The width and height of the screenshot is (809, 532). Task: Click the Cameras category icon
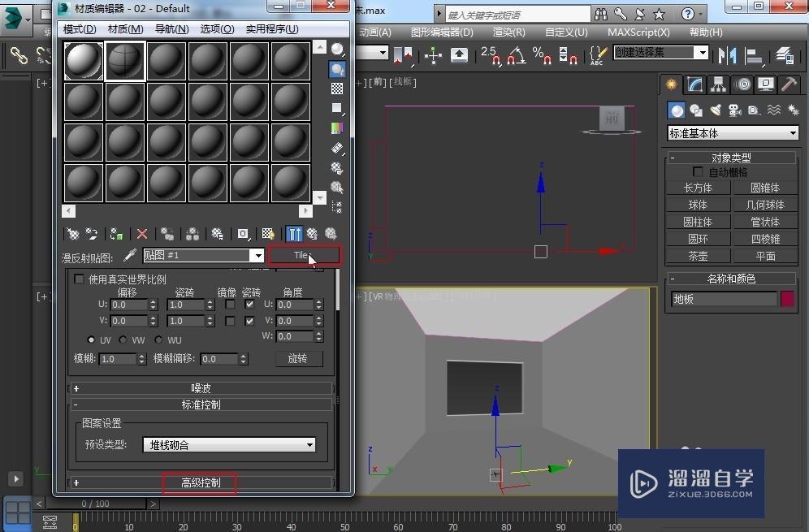coord(734,110)
